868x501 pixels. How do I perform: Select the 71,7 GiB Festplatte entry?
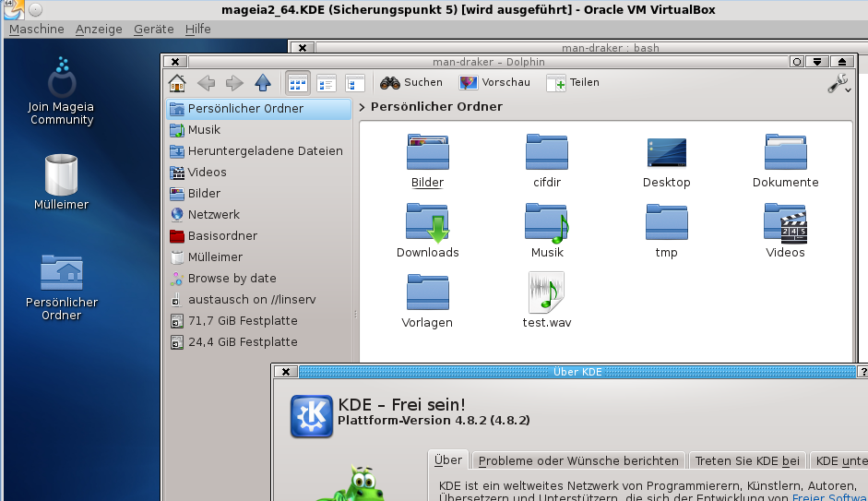(x=258, y=320)
